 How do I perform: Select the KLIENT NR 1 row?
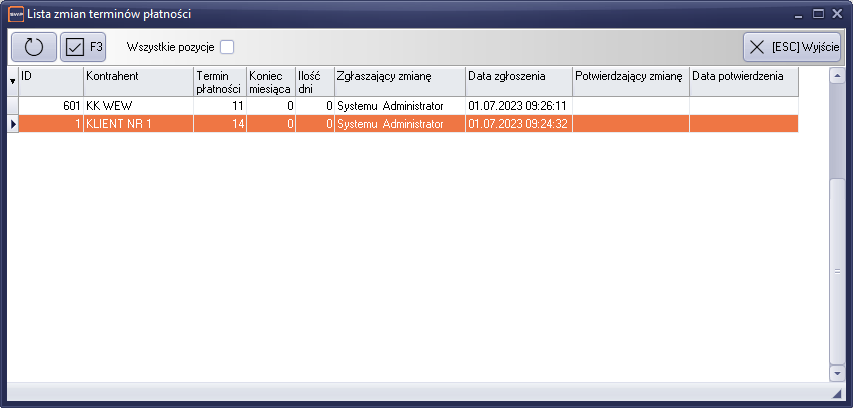[x=138, y=124]
